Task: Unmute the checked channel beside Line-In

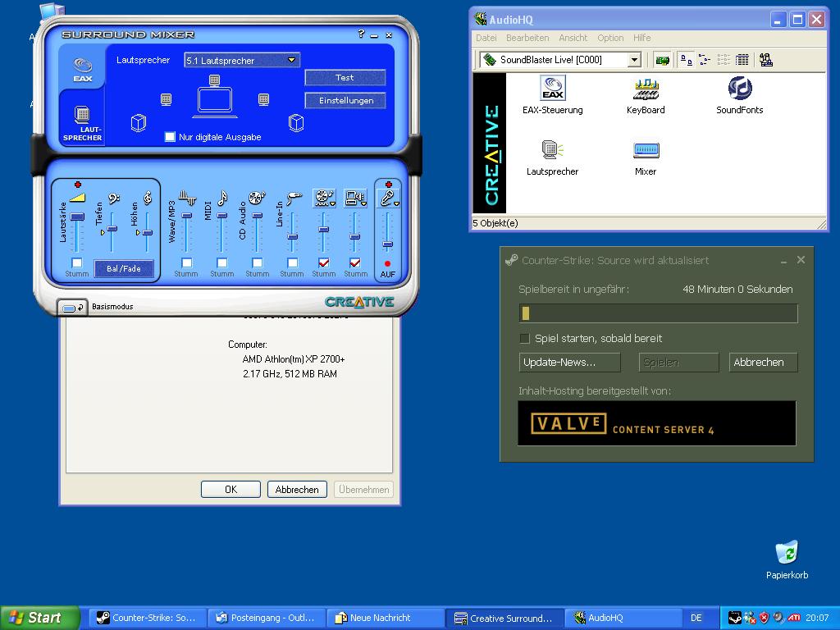Action: (323, 262)
